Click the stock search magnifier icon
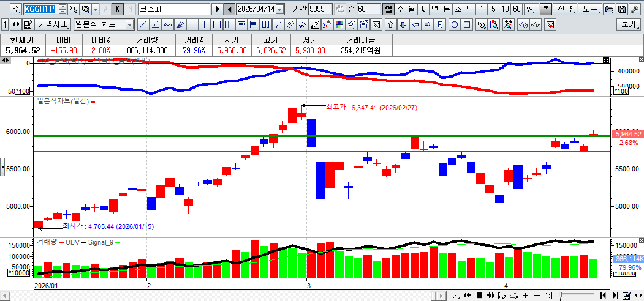Image resolution: width=644 pixels, height=301 pixels. (x=74, y=9)
